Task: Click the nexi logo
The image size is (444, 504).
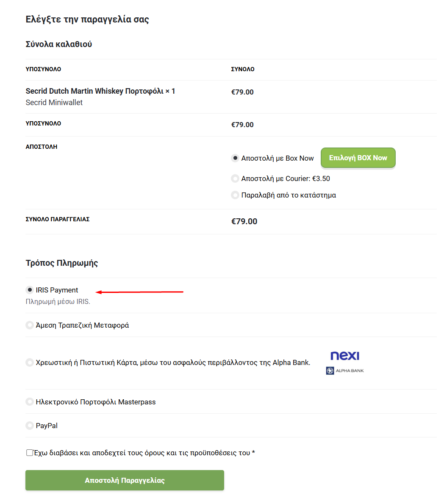Action: [345, 356]
